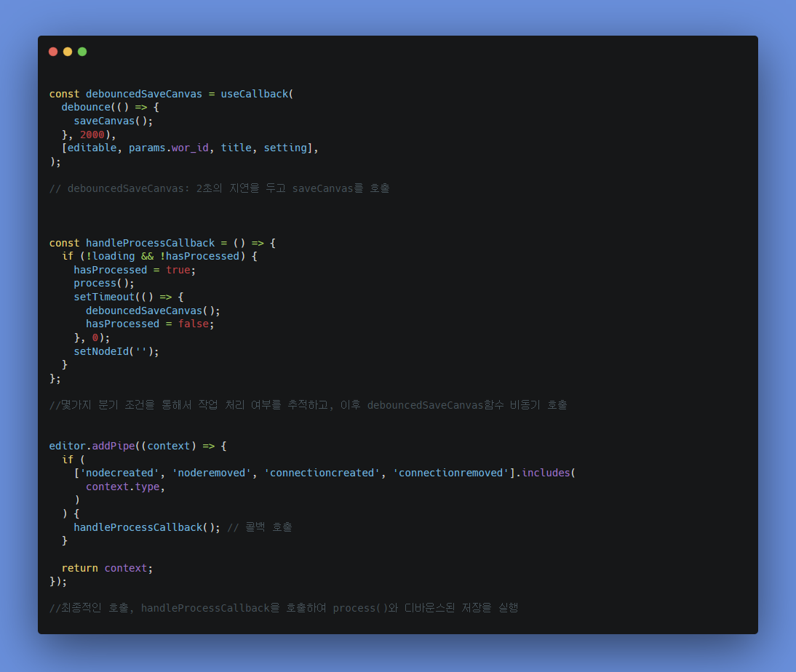This screenshot has width=796, height=672.
Task: Click the line "debounce(() => {"
Action: coord(110,107)
